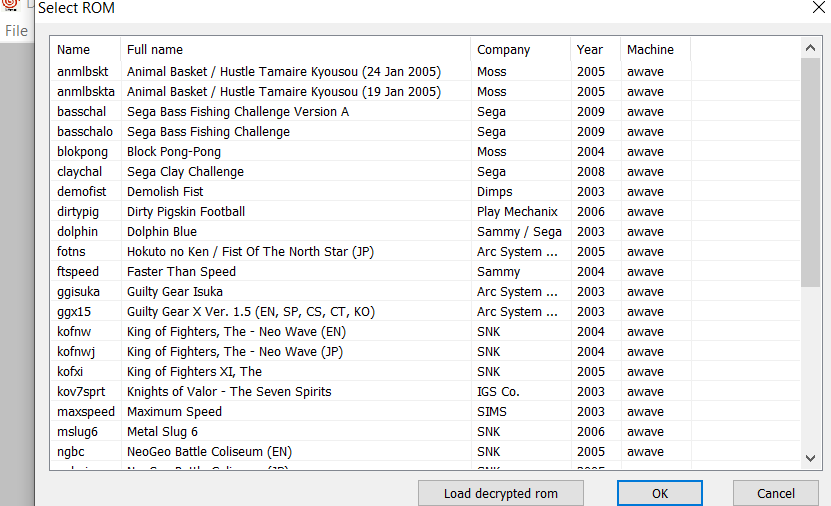The image size is (831, 506).
Task: Select the basschal ROM entry
Action: tap(425, 112)
